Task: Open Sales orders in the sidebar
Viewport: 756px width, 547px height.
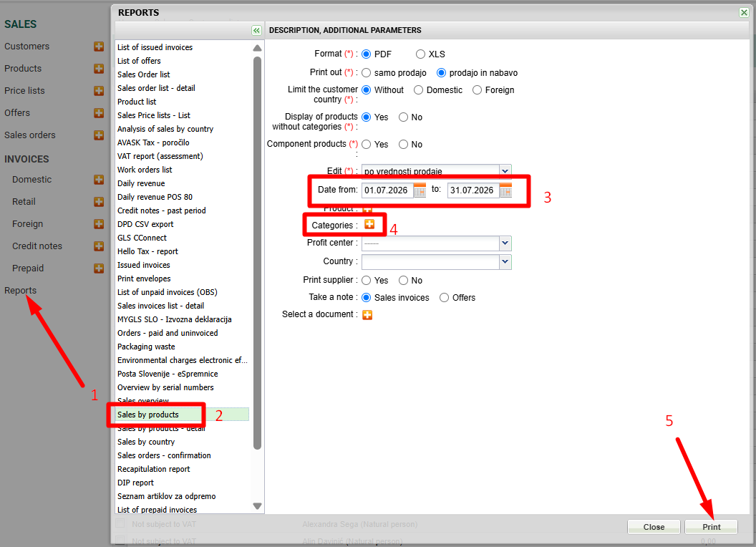Action: click(x=30, y=135)
